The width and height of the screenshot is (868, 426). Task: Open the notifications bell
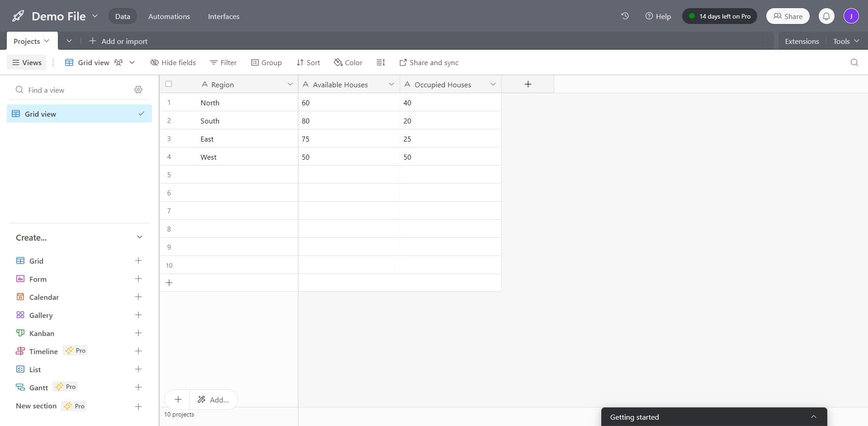click(826, 16)
